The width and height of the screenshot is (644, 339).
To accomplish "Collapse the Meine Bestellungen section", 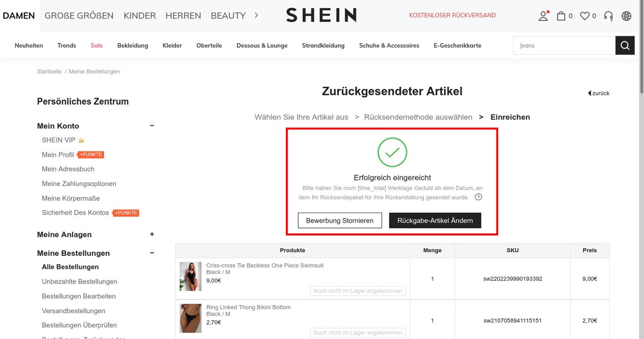I will point(152,253).
